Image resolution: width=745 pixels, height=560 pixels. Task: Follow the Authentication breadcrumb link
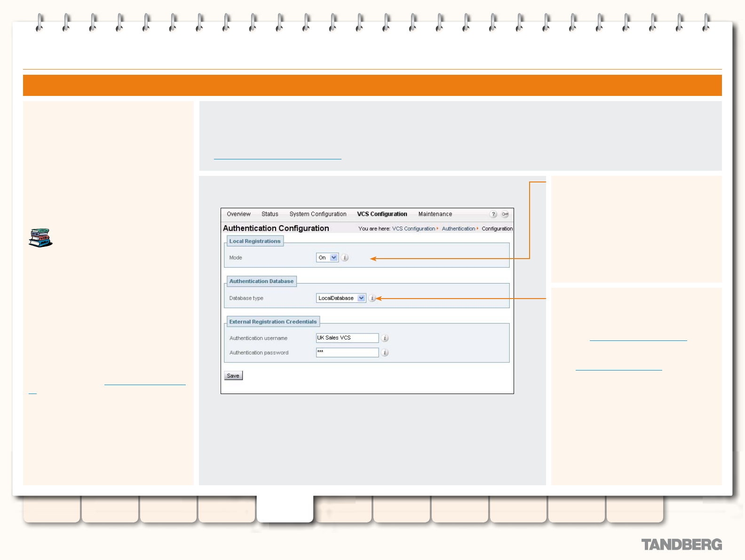(x=459, y=229)
